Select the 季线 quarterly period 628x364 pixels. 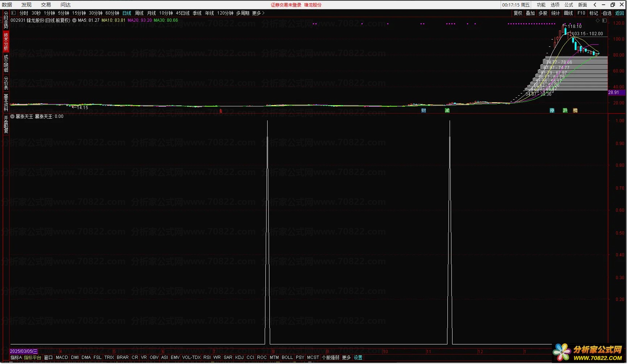click(197, 13)
